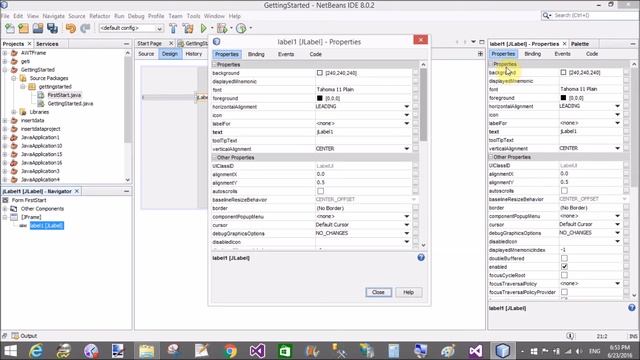Click the NetBeans cube icon in taskbar
The width and height of the screenshot is (640, 360).
[502, 351]
